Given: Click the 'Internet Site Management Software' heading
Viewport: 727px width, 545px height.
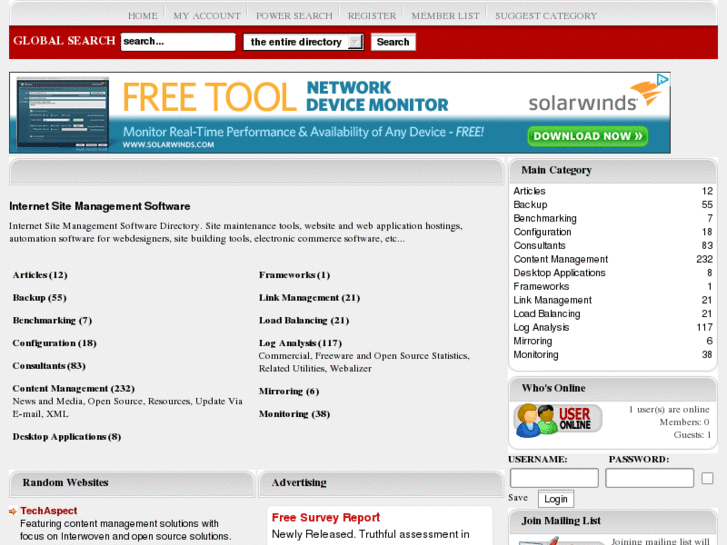Looking at the screenshot, I should 100,206.
